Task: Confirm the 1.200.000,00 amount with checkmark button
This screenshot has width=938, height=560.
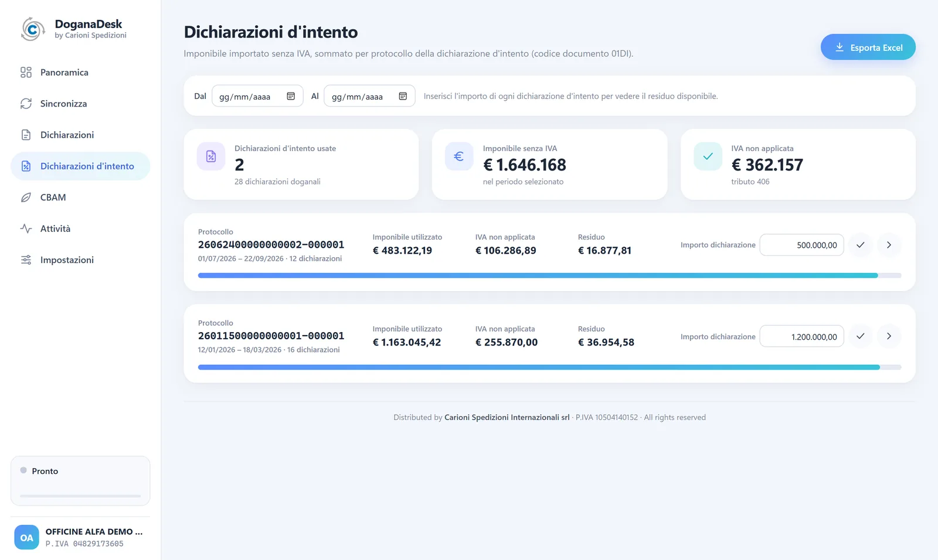Action: pos(860,336)
